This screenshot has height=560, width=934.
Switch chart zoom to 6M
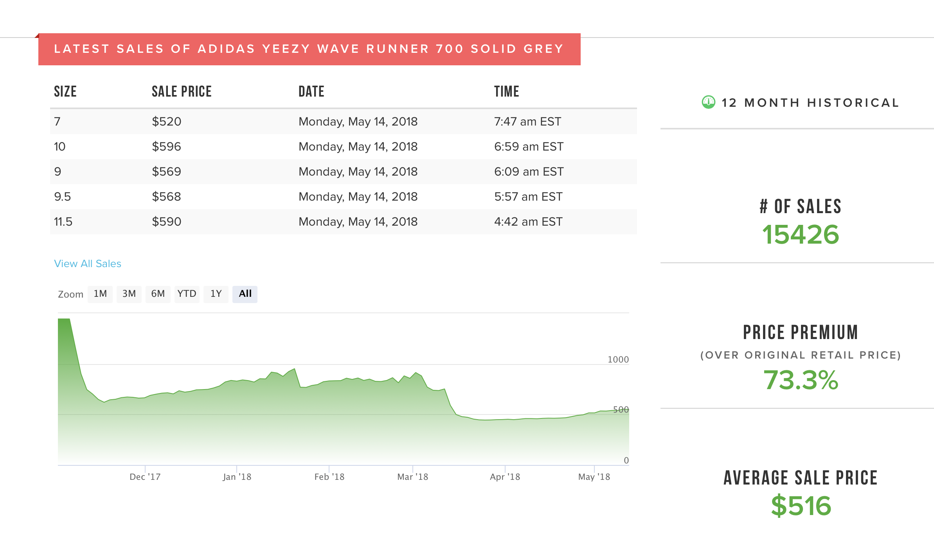pyautogui.click(x=158, y=294)
